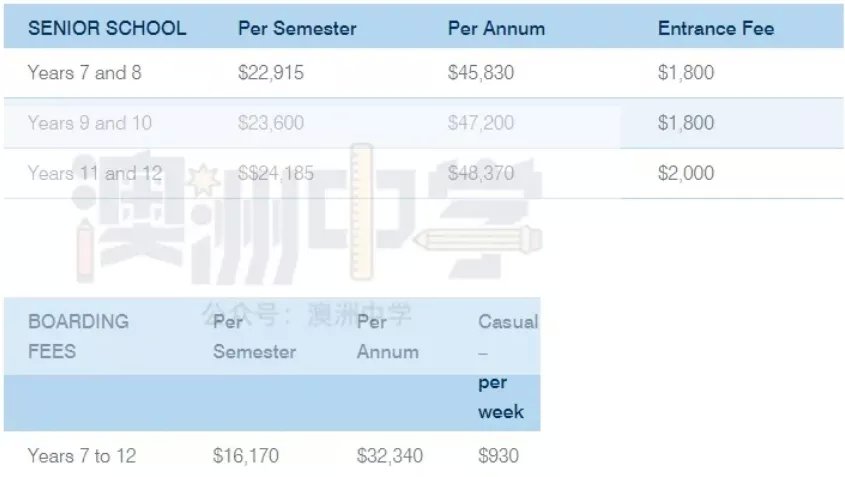Click the $16,170 boarding semester fee
The height and width of the screenshot is (477, 845).
tap(246, 456)
